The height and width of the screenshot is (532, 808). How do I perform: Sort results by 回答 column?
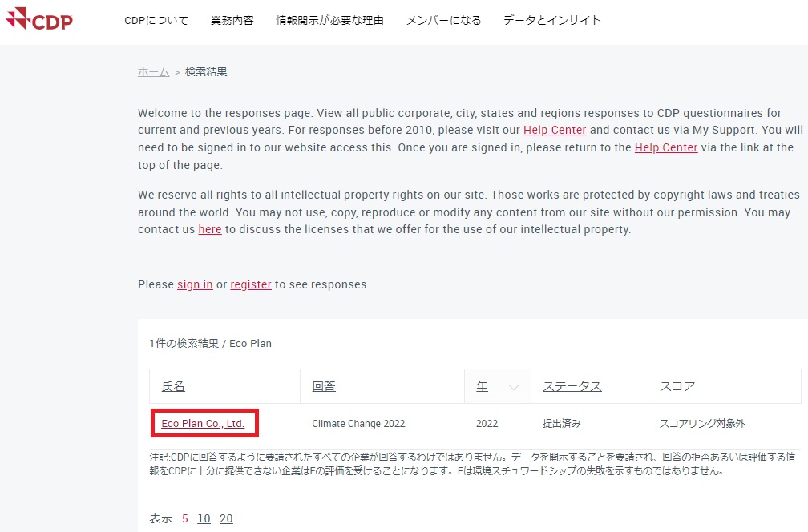pyautogui.click(x=324, y=386)
